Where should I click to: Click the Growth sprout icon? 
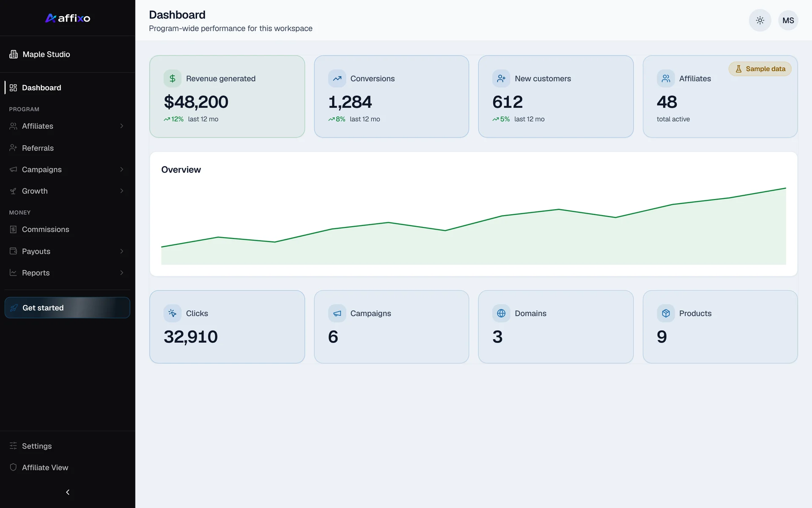[x=13, y=191]
